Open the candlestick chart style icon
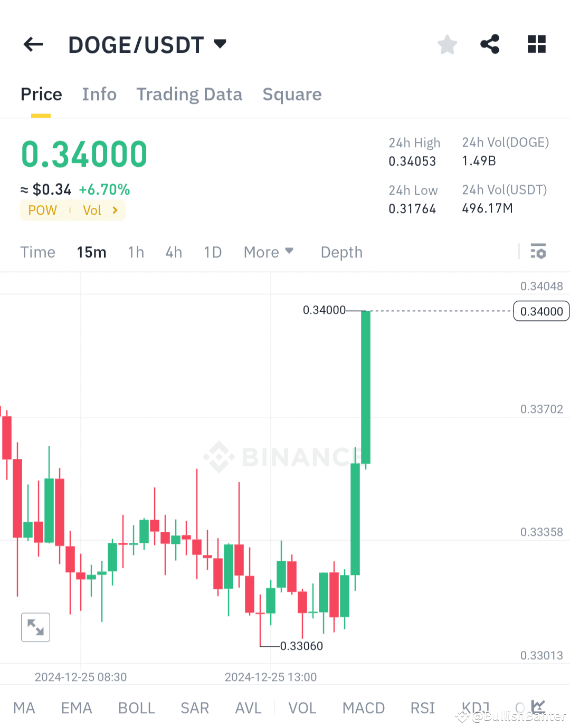This screenshot has width=570, height=728. click(x=538, y=706)
